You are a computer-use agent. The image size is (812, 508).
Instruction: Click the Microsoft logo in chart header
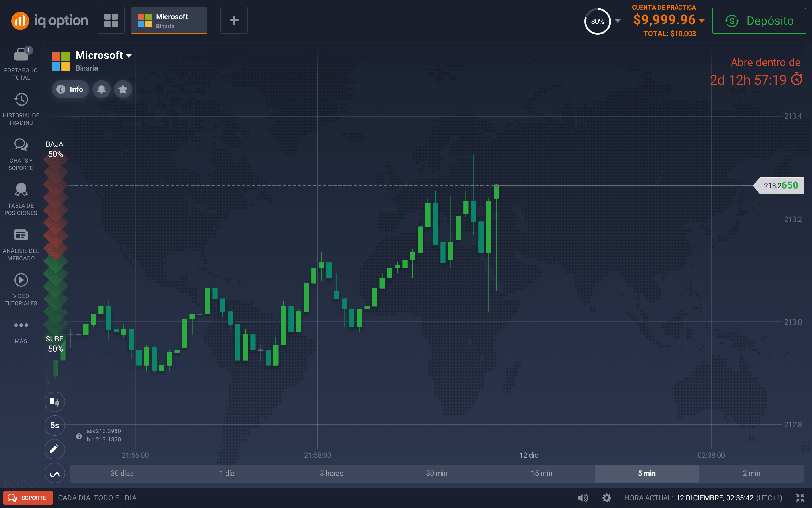point(61,62)
